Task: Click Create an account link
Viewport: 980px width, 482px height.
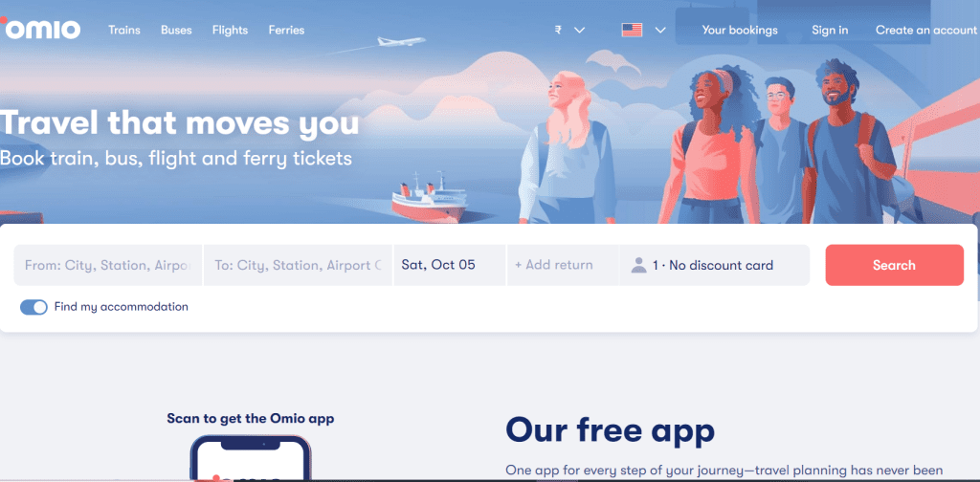Action: [x=926, y=30]
